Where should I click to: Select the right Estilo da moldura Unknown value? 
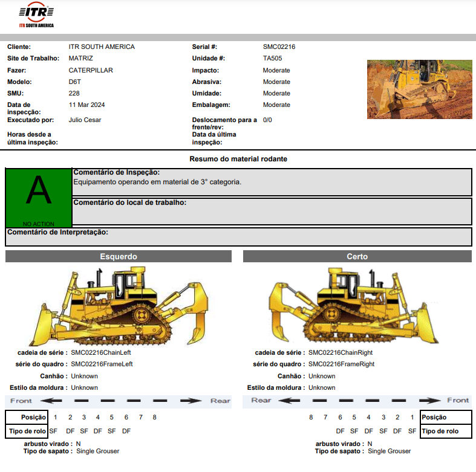point(322,388)
